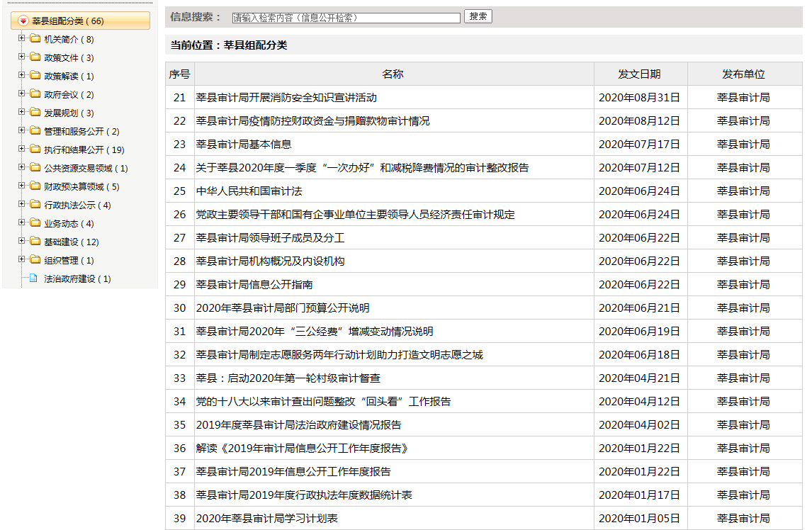Expand the 执行和结果公开 tree node

point(21,150)
